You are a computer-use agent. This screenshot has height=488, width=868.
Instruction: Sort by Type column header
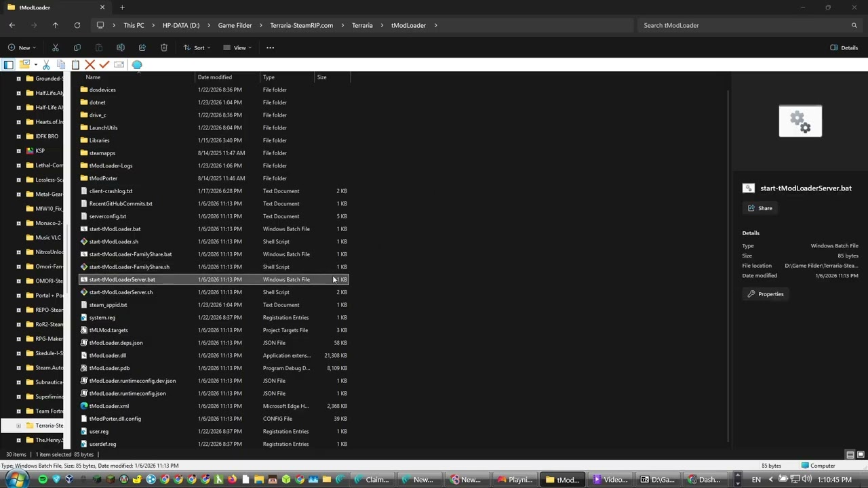click(287, 77)
